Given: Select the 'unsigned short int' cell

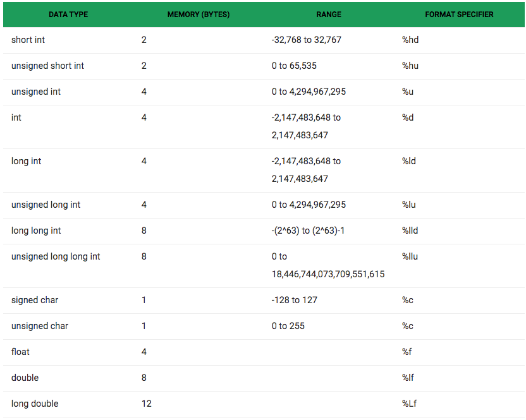Looking at the screenshot, I should tap(47, 66).
